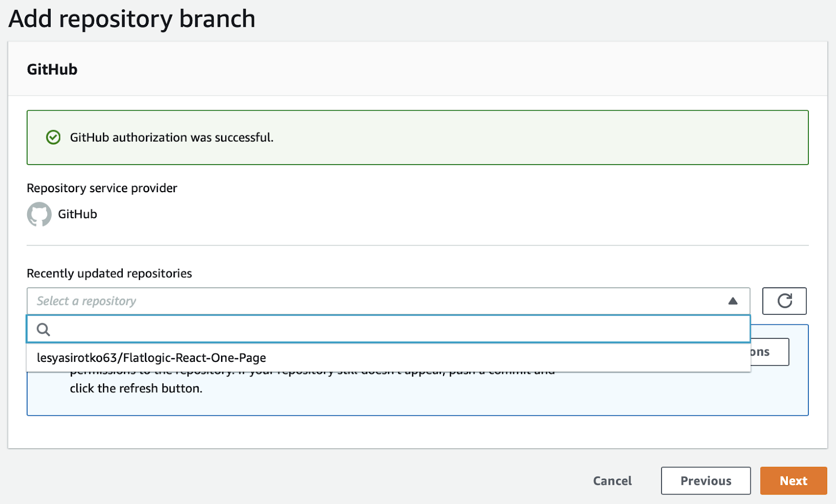Click the refresh repositories icon button
This screenshot has width=836, height=504.
784,301
